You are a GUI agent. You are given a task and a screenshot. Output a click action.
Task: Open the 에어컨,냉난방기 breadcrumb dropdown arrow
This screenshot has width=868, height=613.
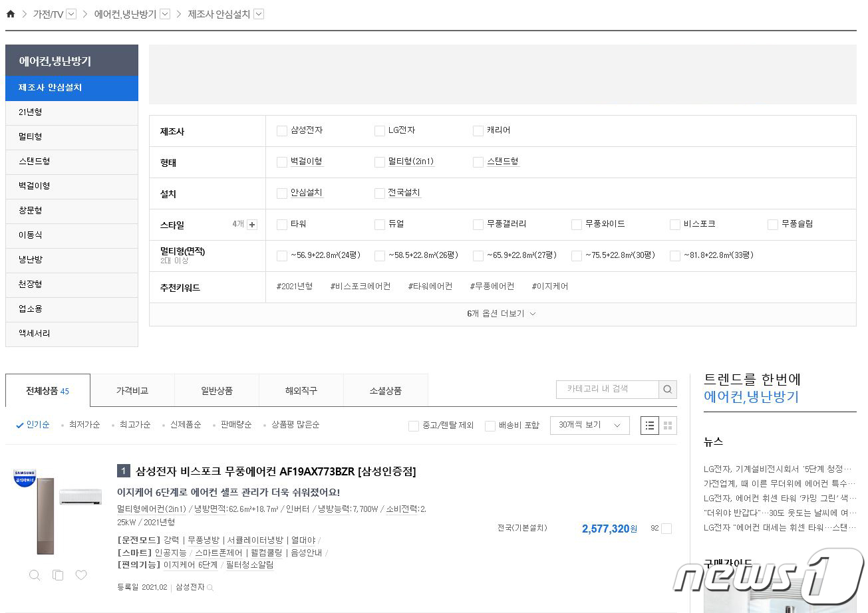pyautogui.click(x=165, y=14)
